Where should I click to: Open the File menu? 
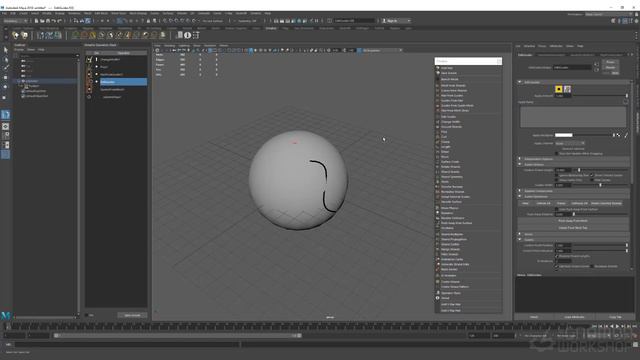pos(4,13)
